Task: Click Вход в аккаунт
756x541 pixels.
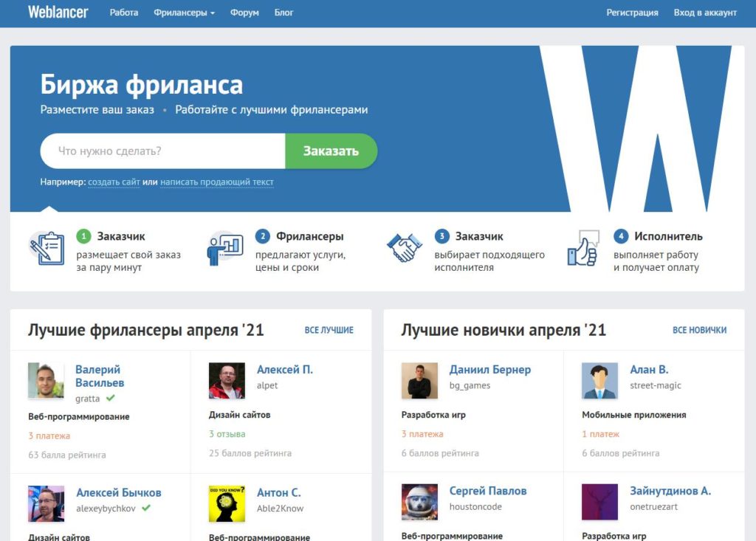Action: 705,13
